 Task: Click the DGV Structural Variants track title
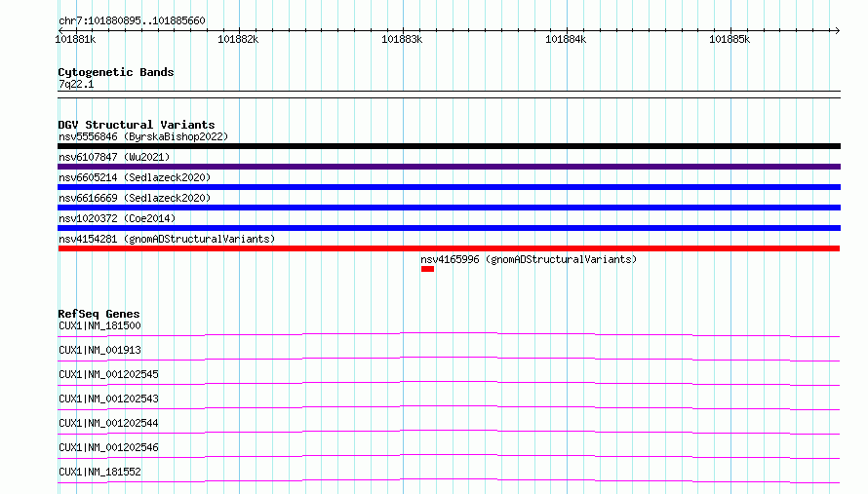137,125
